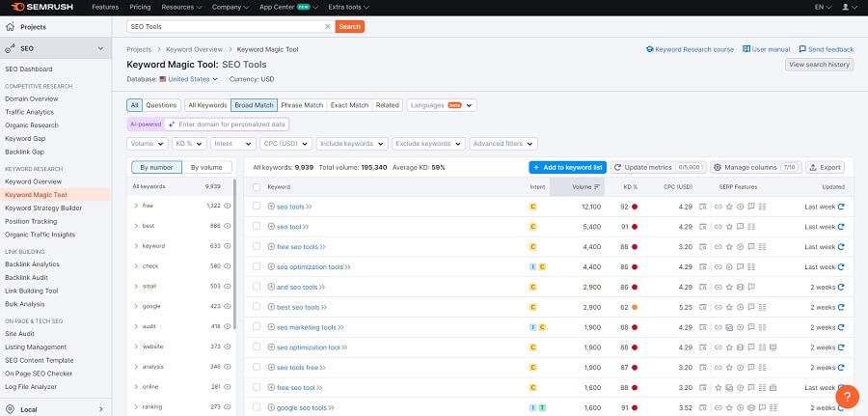Viewport: 868px width, 416px height.
Task: Click the Semrush logo
Action: click(x=44, y=7)
